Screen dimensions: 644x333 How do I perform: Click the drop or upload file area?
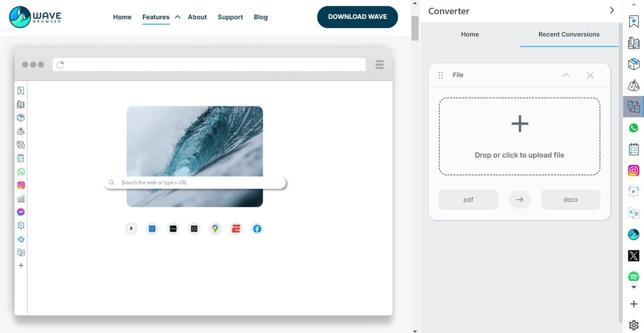[x=519, y=136]
